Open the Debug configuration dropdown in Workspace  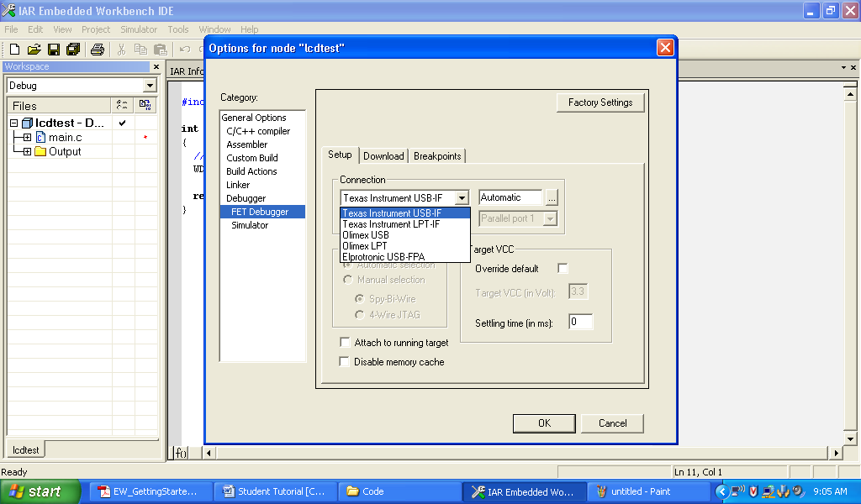point(150,86)
